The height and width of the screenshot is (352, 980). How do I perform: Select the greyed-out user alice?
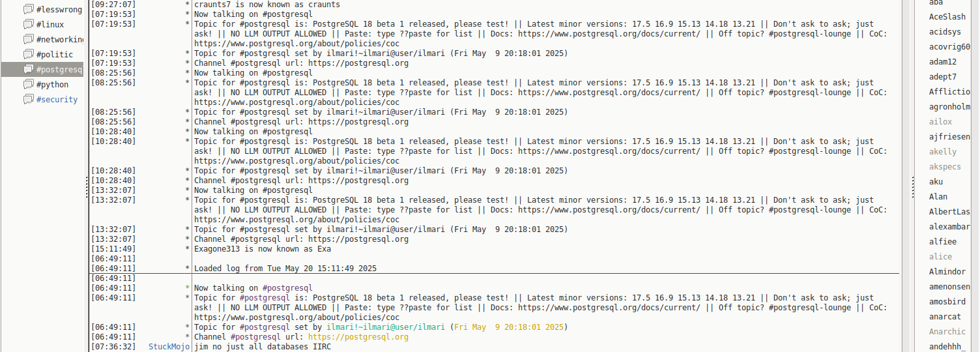[940, 257]
